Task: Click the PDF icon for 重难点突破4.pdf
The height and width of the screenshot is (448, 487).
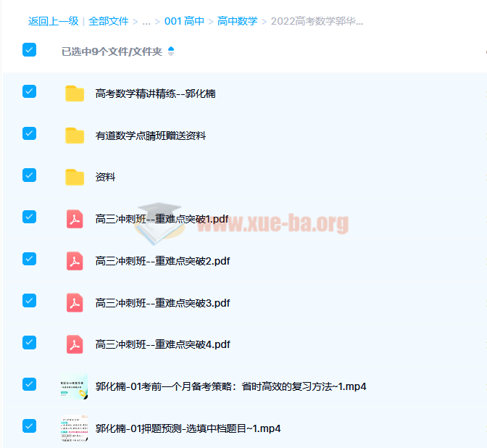Action: [x=75, y=344]
